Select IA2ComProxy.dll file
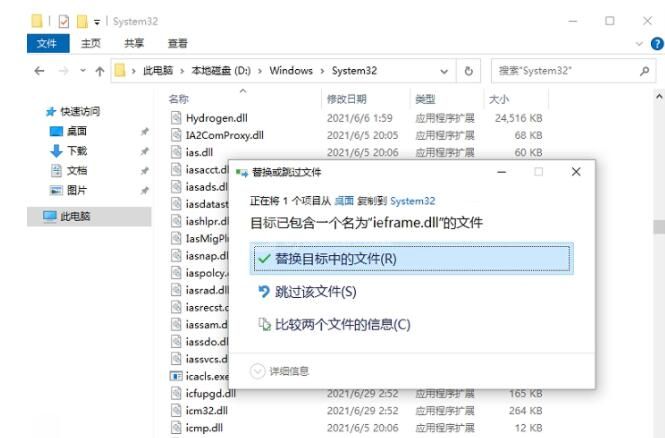Screen dimensions: 665x438 (x=224, y=135)
